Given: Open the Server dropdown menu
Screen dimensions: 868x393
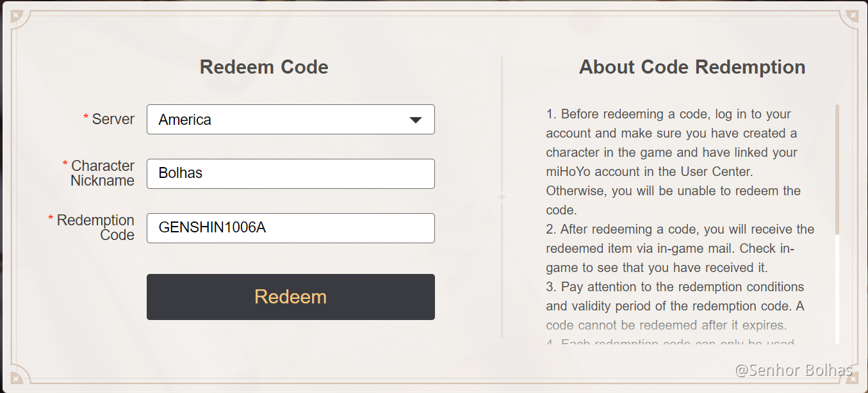Looking at the screenshot, I should pos(290,119).
